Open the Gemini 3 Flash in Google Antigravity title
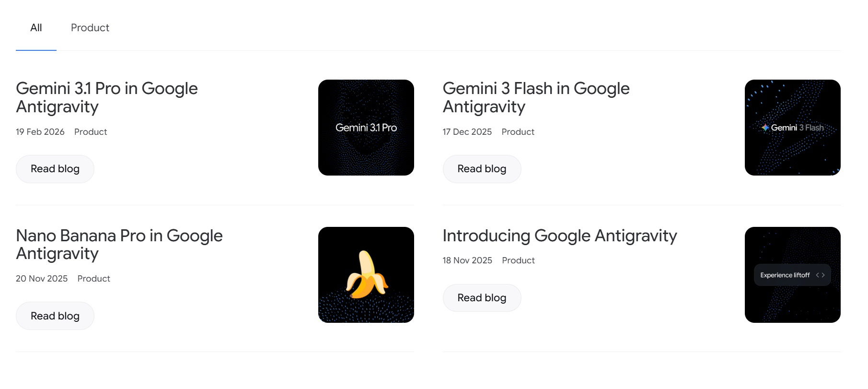Image resolution: width=868 pixels, height=389 pixels. 536,97
